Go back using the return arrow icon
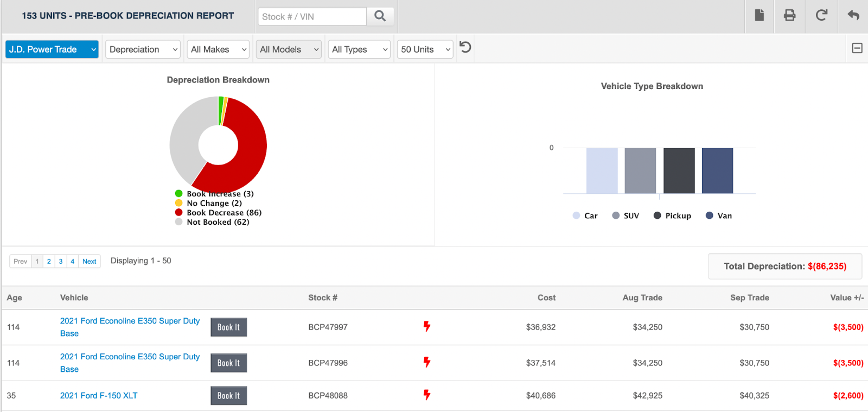 853,15
